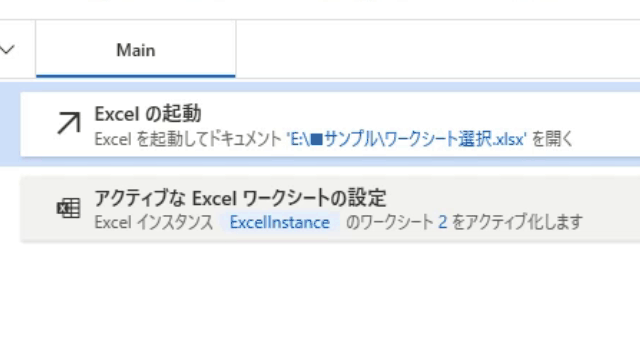
Task: Click the Excel worksheet icon of the second action
Action: pyautogui.click(x=68, y=209)
